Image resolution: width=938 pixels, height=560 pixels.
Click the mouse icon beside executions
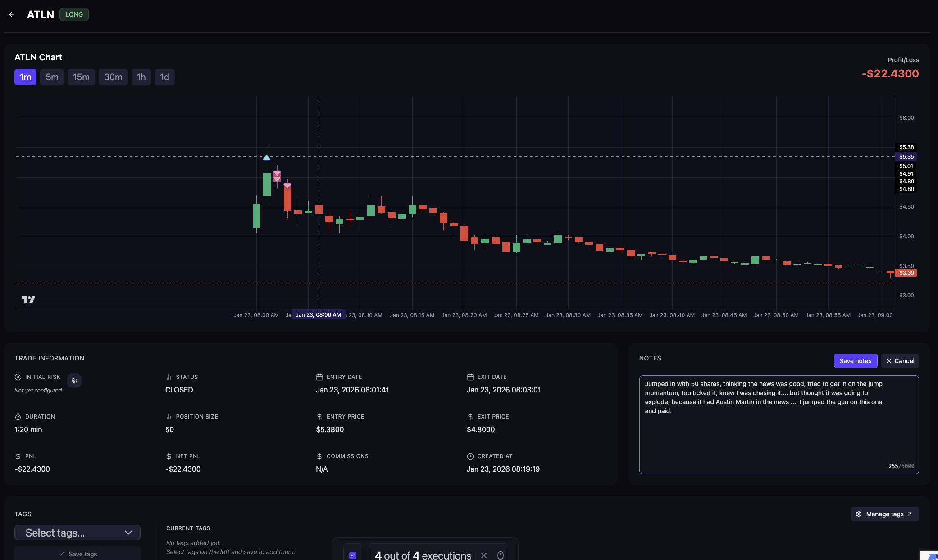tap(500, 555)
